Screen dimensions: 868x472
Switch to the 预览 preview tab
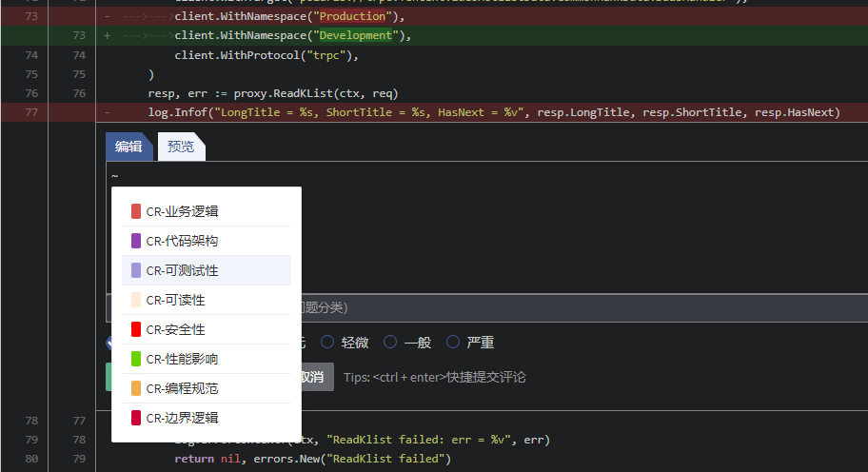pos(181,147)
